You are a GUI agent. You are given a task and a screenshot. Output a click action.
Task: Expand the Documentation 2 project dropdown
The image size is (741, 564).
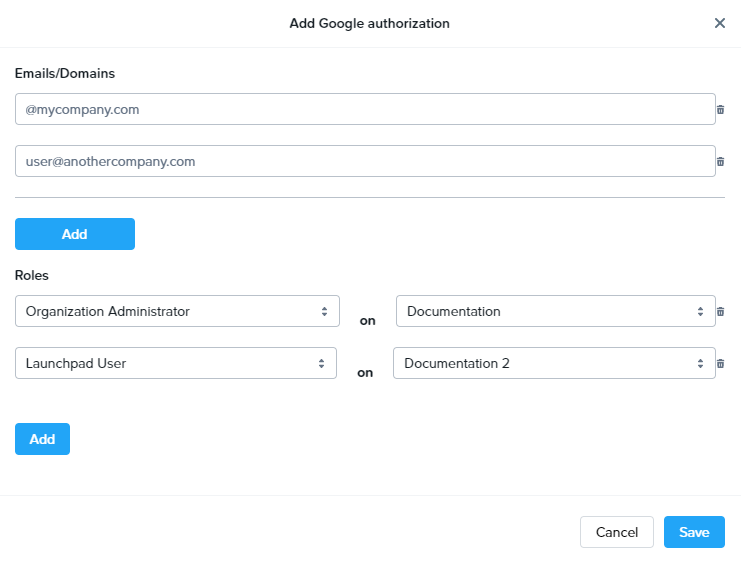pyautogui.click(x=553, y=363)
